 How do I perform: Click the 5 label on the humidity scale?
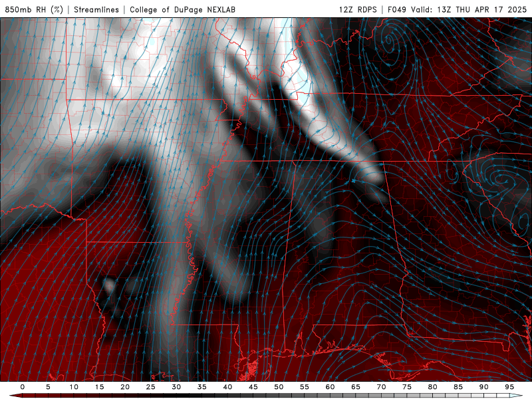pos(48,387)
